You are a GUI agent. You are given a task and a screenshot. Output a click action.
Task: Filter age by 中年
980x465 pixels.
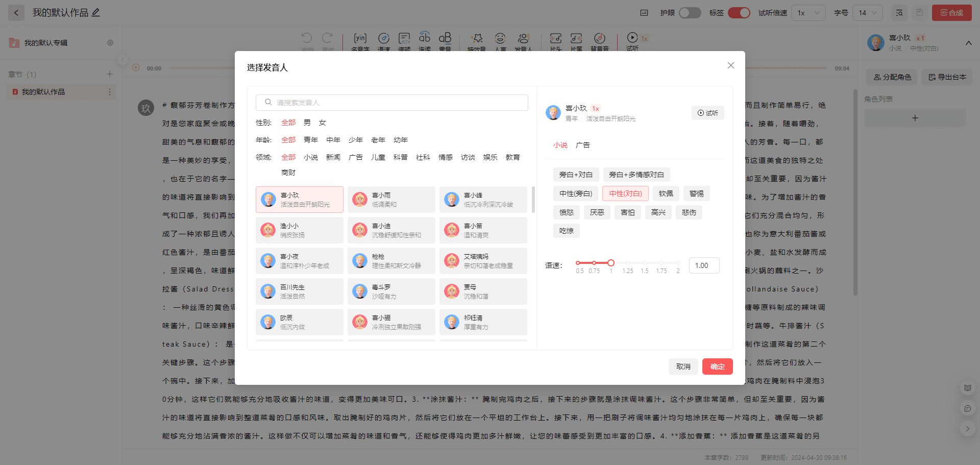(333, 140)
